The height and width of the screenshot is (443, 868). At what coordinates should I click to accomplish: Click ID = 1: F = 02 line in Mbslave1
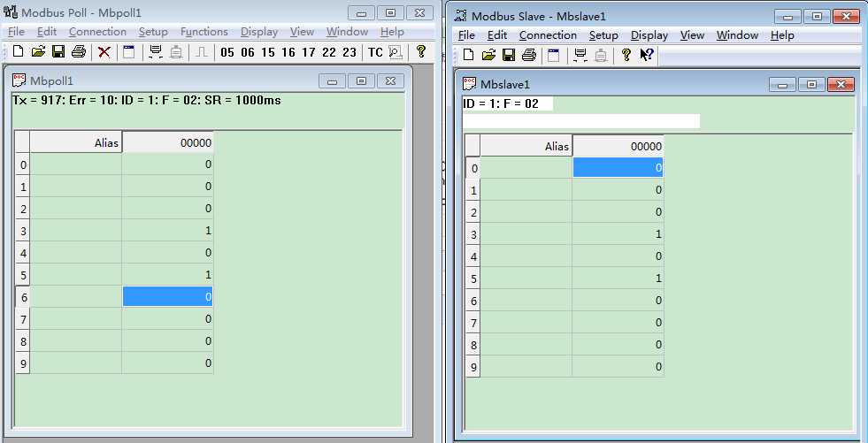coord(501,103)
